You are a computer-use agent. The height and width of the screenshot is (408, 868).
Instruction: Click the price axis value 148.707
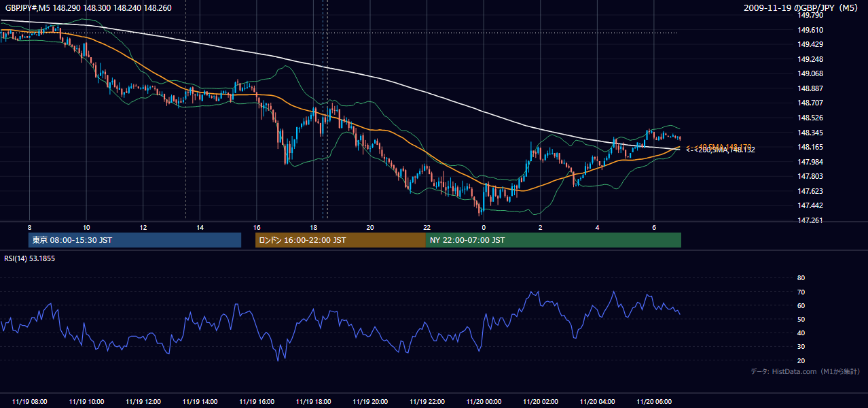(x=810, y=103)
